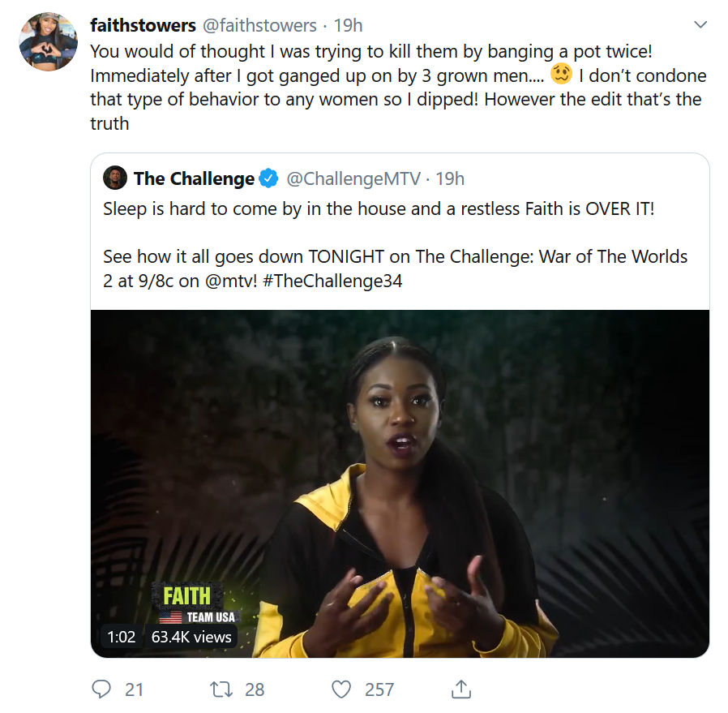Image resolution: width=728 pixels, height=713 pixels.
Task: Click the @ChallengeMTV handle
Action: (353, 178)
